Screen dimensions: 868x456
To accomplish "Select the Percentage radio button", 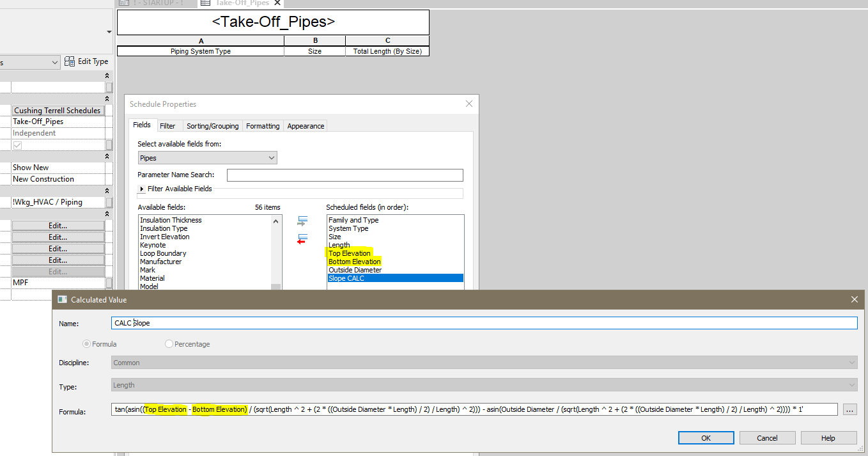I will (169, 344).
